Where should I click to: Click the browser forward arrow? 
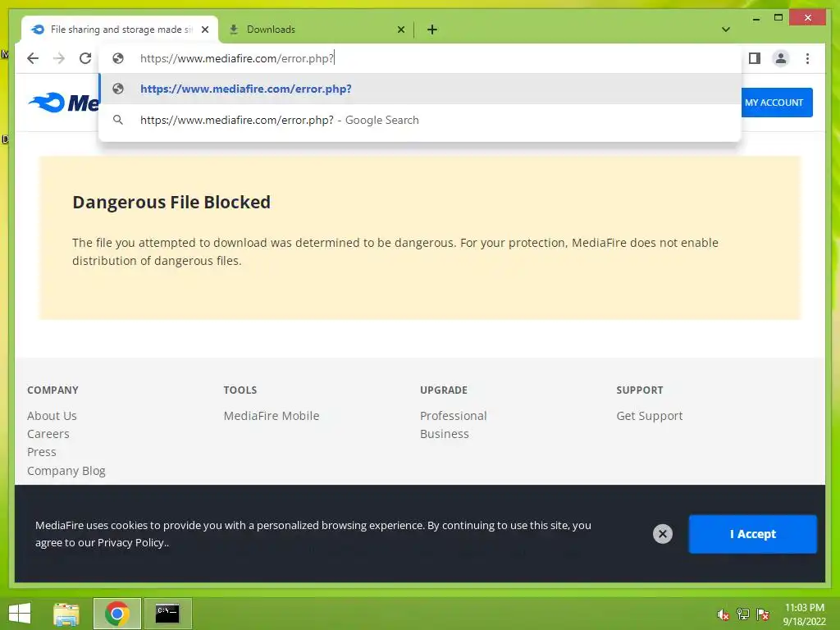pyautogui.click(x=59, y=58)
